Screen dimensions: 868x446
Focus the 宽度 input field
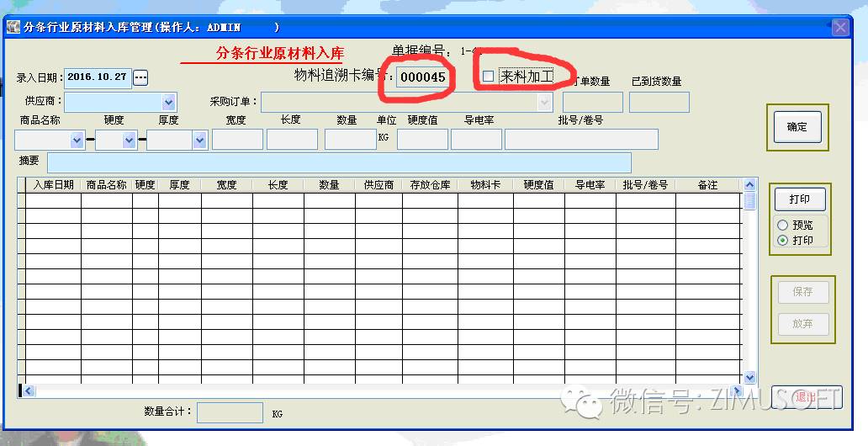(x=237, y=140)
